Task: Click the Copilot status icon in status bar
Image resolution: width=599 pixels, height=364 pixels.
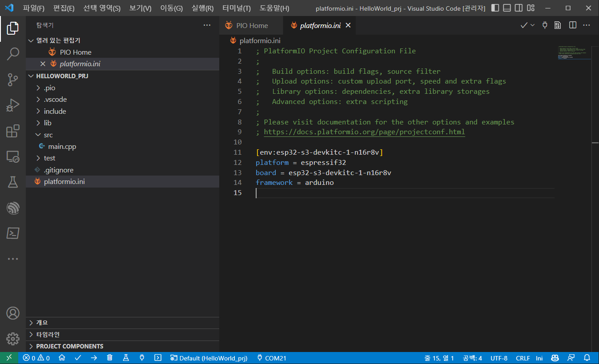Action: pos(555,358)
